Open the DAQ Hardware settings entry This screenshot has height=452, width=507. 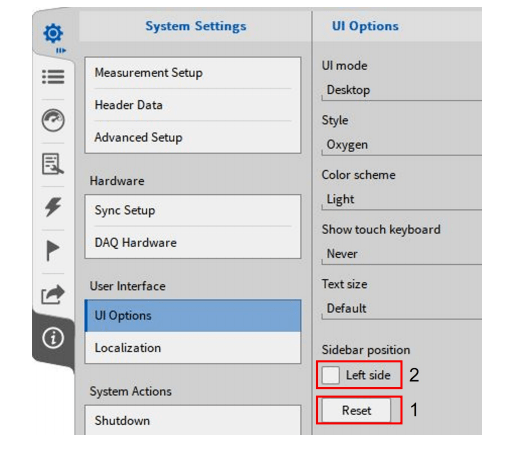pos(193,243)
